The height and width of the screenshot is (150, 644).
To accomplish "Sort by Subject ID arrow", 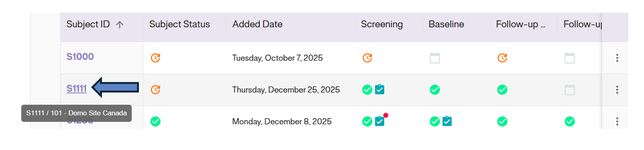I will (x=119, y=25).
